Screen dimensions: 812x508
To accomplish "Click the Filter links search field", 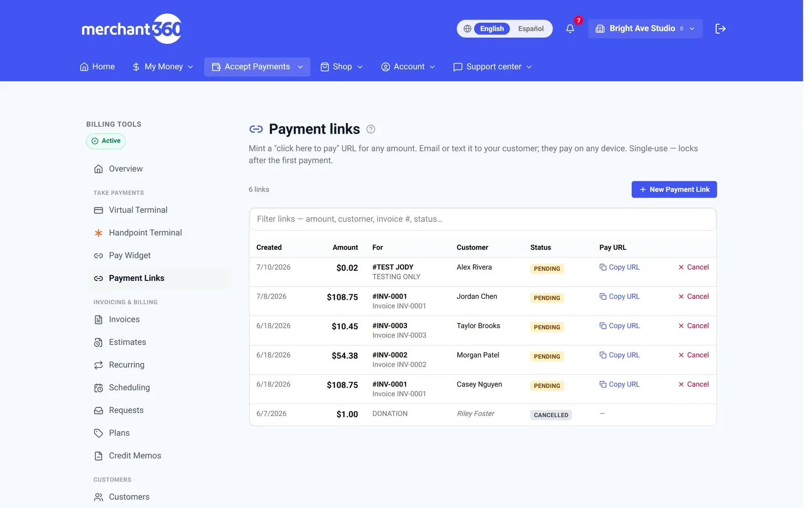I will [x=483, y=219].
